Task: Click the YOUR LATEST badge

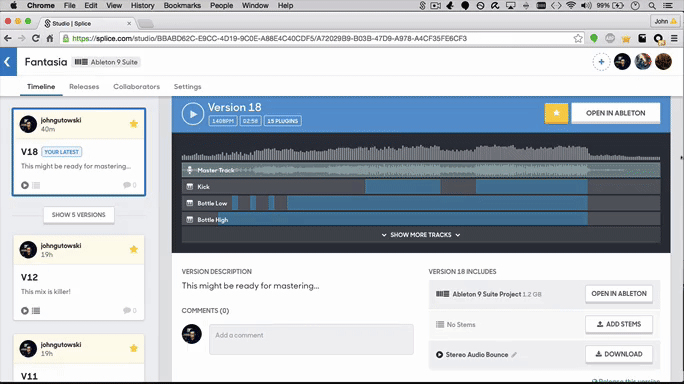Action: tap(62, 152)
